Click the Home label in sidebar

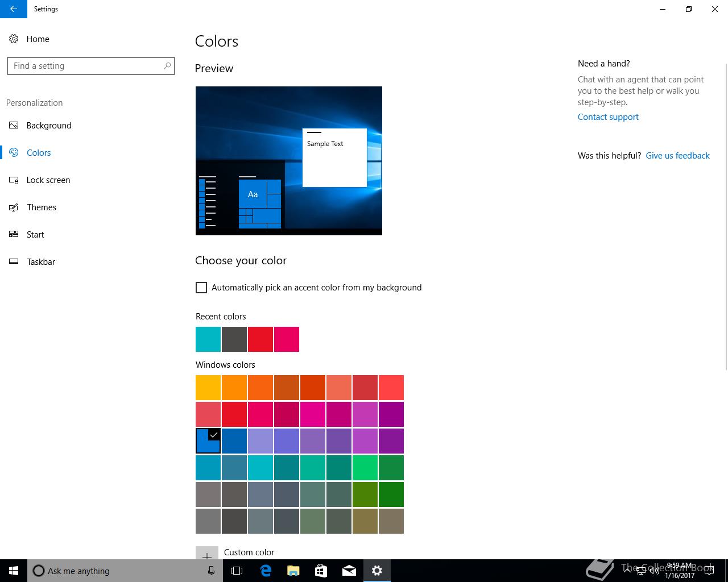click(38, 39)
